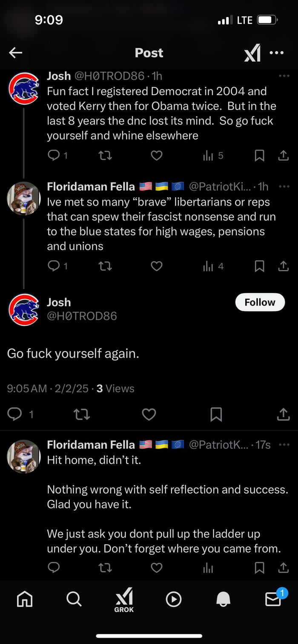Bookmark Josh's 'Go fuck yourself again' post
The height and width of the screenshot is (644, 298).
[x=216, y=414]
